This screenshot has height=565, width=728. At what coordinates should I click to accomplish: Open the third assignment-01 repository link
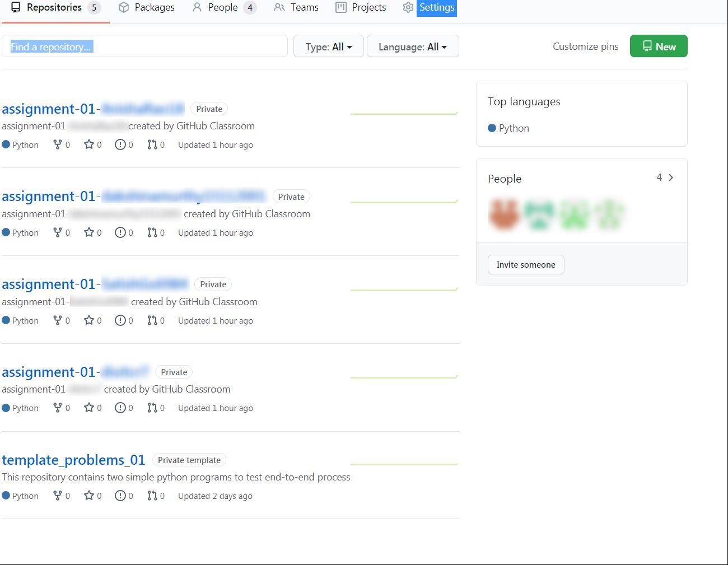click(95, 284)
